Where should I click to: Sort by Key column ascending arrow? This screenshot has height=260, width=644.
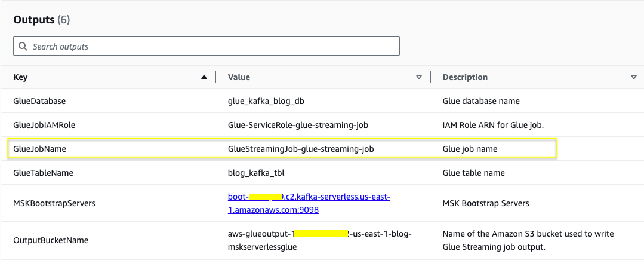click(205, 77)
